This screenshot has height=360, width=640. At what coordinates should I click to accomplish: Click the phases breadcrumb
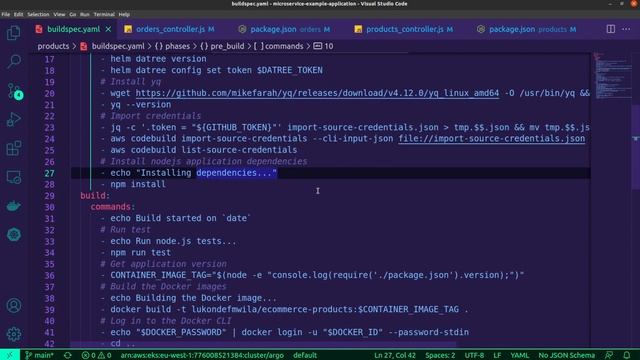click(x=172, y=46)
